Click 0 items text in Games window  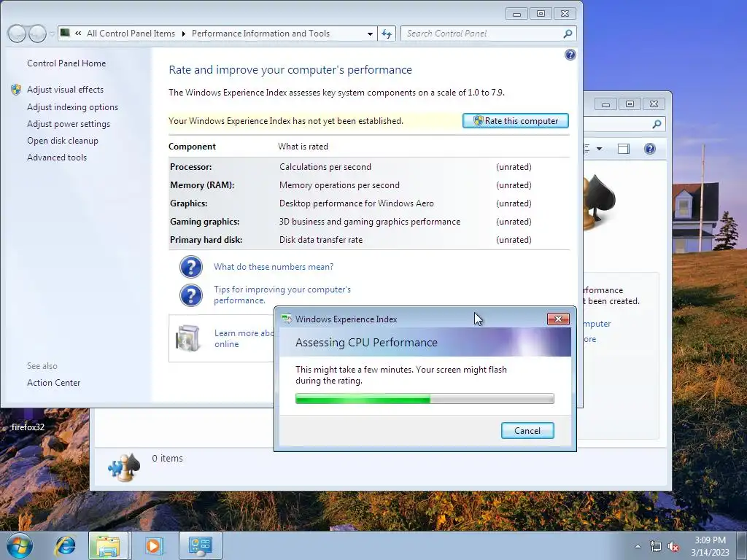tap(167, 458)
